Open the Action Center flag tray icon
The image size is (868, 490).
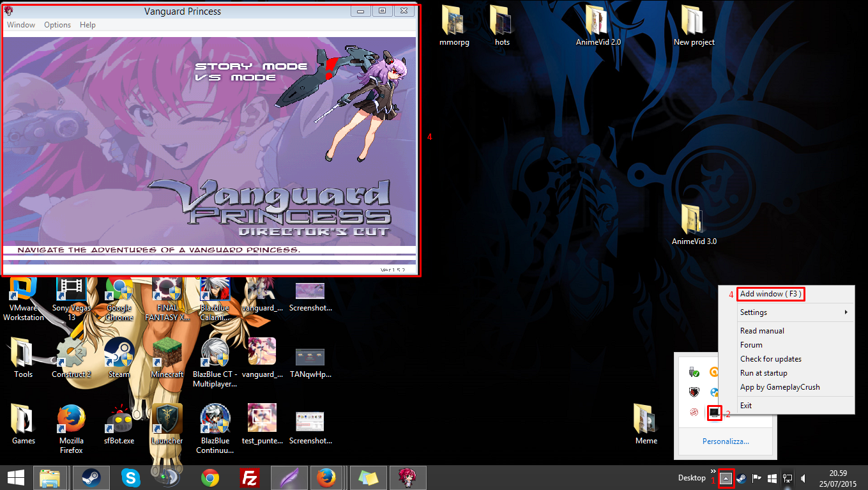[756, 478]
